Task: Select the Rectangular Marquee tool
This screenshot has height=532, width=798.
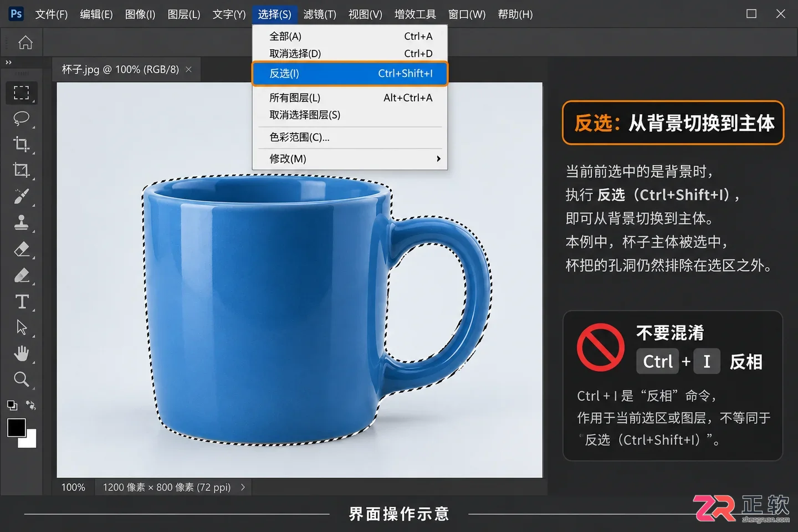Action: point(22,93)
